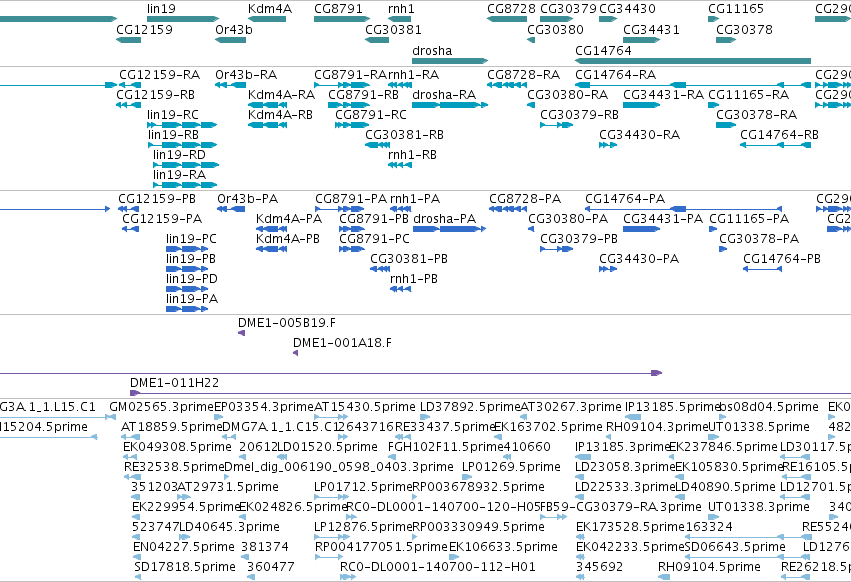The image size is (851, 582).
Task: Select EST AT15430.5prime label
Action: [x=365, y=407]
